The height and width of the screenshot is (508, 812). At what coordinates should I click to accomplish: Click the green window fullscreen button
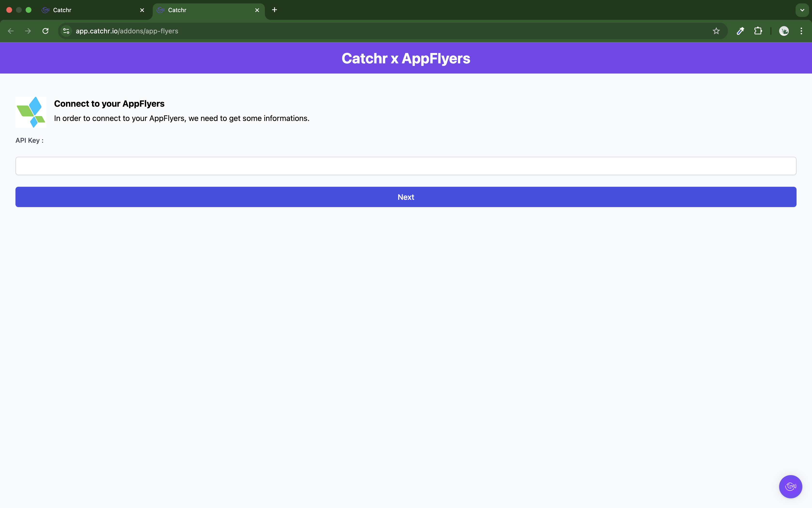pos(29,10)
